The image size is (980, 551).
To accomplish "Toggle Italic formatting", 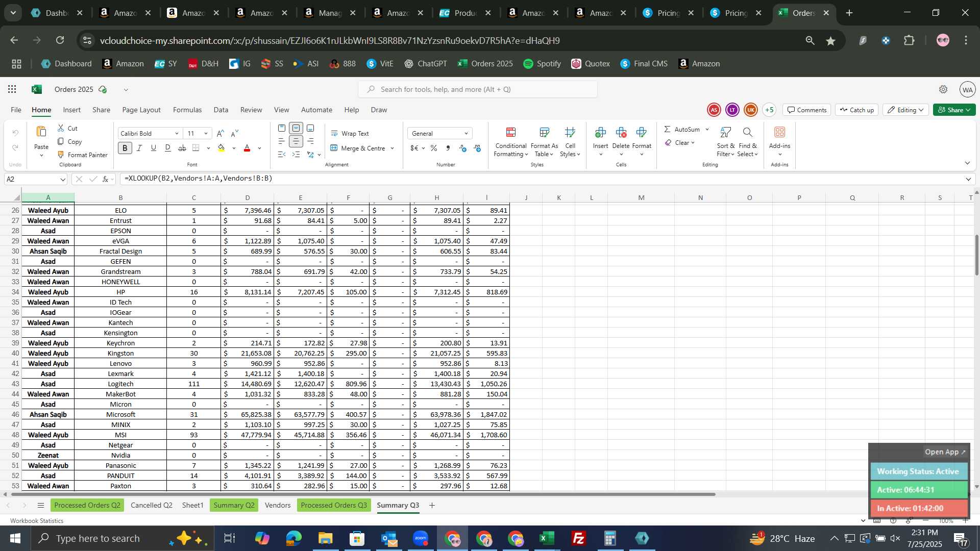I will tap(139, 148).
